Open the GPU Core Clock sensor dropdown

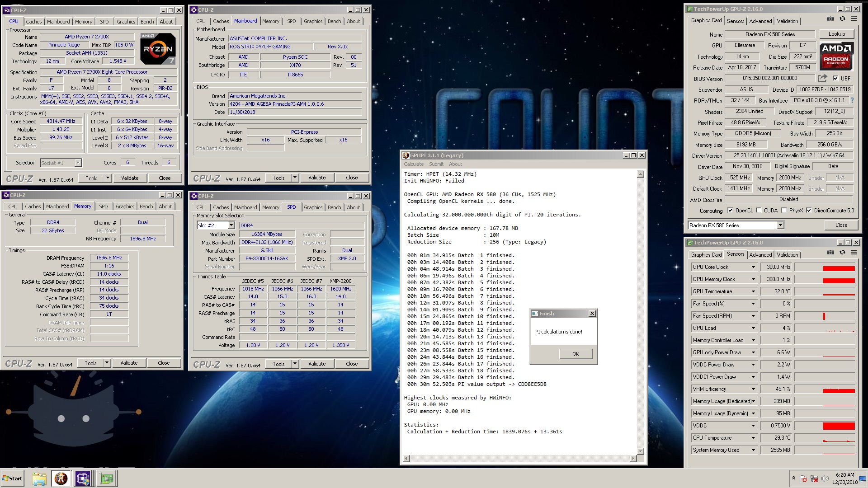(753, 267)
